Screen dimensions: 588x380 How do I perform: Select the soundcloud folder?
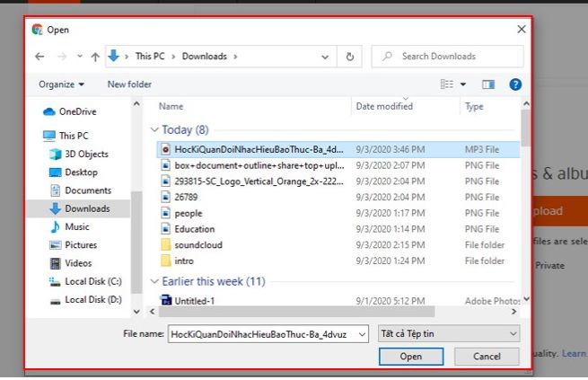coord(338,245)
